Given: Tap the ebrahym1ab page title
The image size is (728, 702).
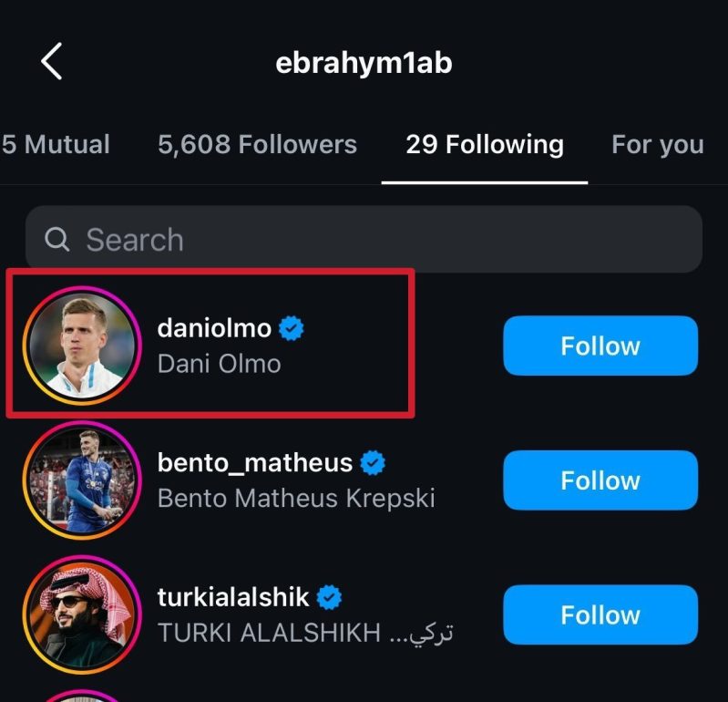Looking at the screenshot, I should pyautogui.click(x=364, y=62).
